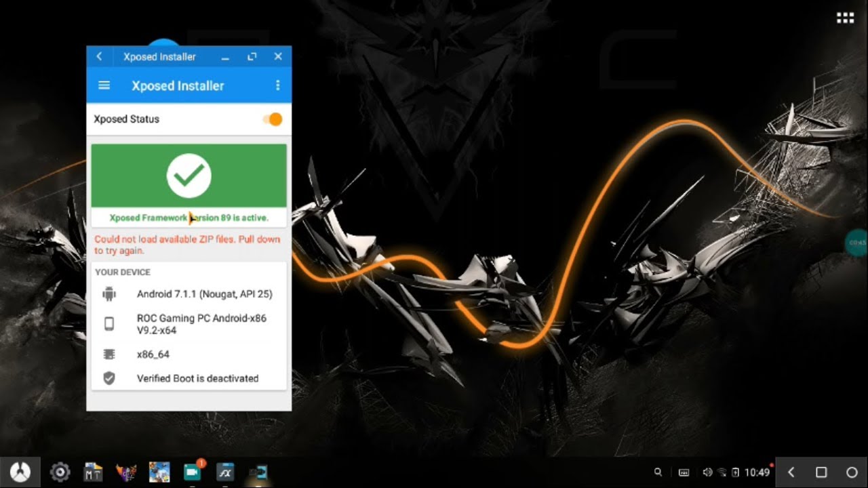Open the app grid icon on the desktop
This screenshot has width=868, height=488.
click(845, 18)
